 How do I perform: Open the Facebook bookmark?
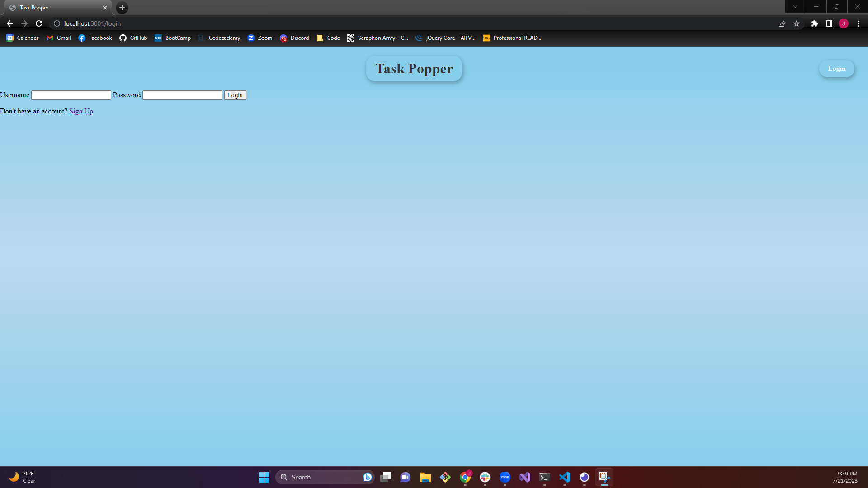pyautogui.click(x=95, y=38)
